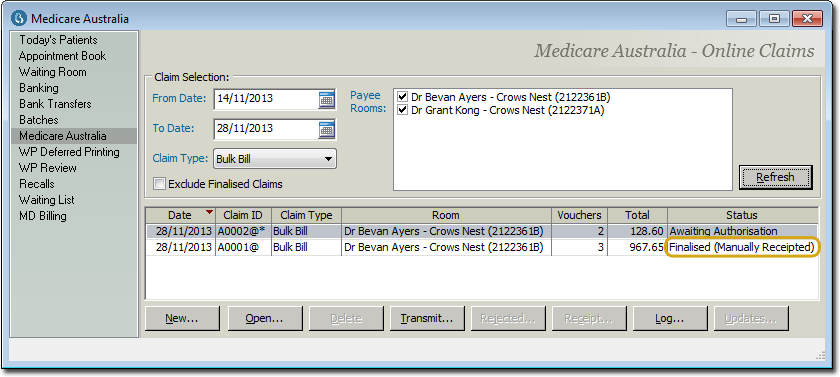Open the claim Log... button
The height and width of the screenshot is (377, 840).
click(670, 319)
